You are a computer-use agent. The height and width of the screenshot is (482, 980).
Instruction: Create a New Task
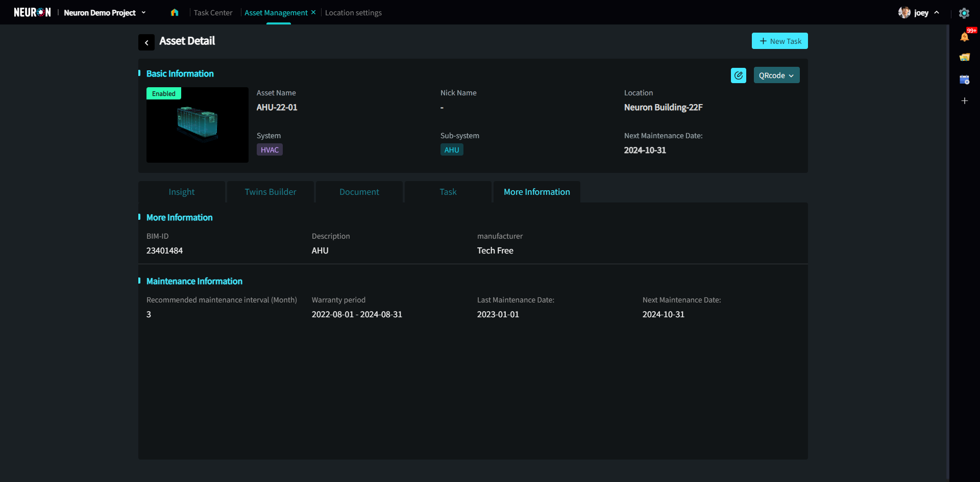tap(780, 41)
